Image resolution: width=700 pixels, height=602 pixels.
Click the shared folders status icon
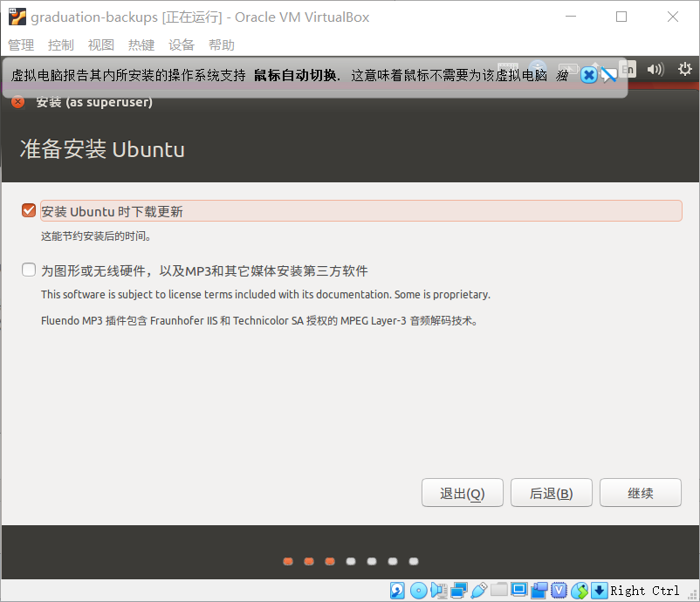[499, 590]
